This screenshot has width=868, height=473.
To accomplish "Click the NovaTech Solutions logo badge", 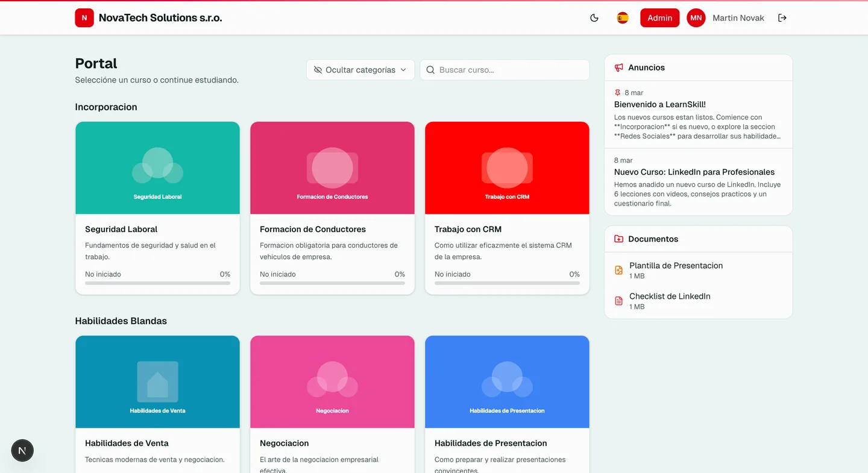I will tap(84, 17).
